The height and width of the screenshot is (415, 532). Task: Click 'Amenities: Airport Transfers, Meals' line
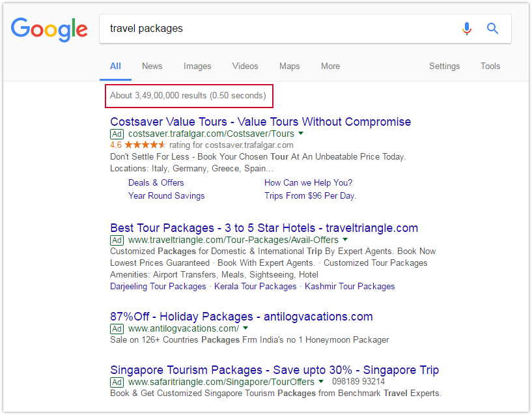(x=214, y=274)
